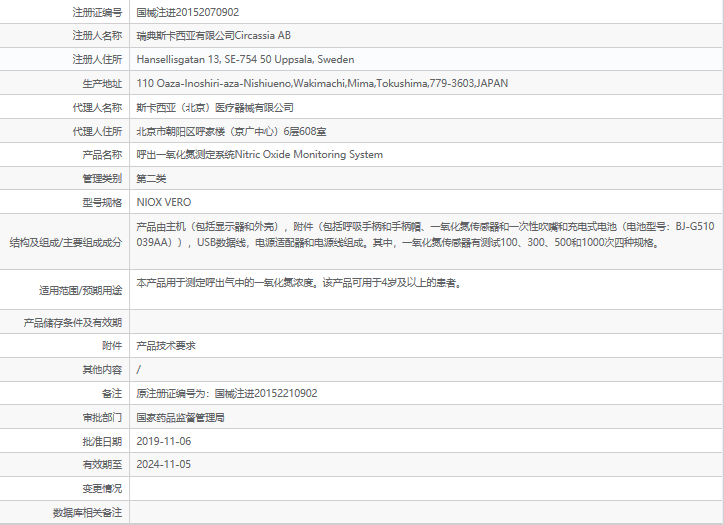Click the intended use text 本产品用于测定呼出气

(299, 283)
